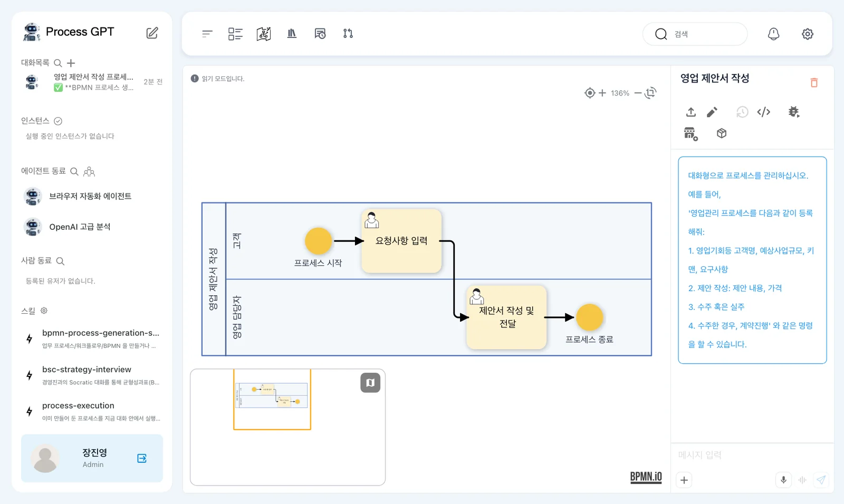844x504 pixels.
Task: Open agent group management icon
Action: pyautogui.click(x=89, y=171)
